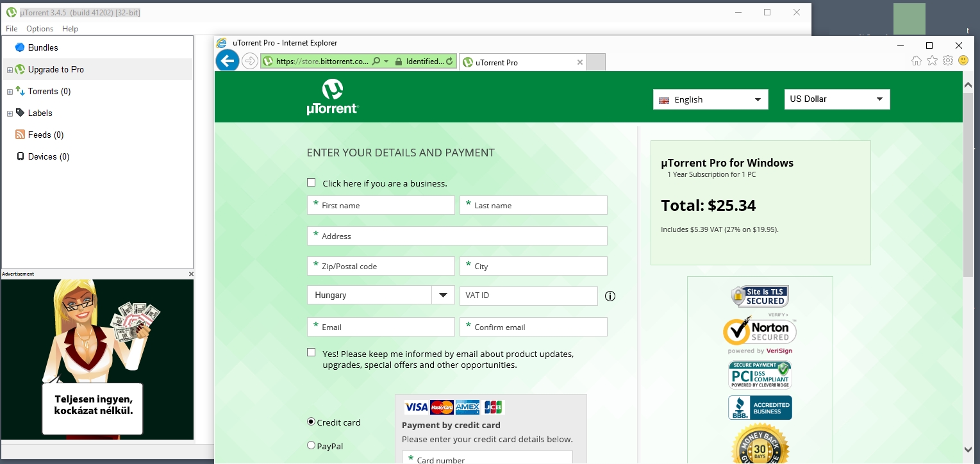Select the Credit card payment option
The image size is (980, 464).
311,422
